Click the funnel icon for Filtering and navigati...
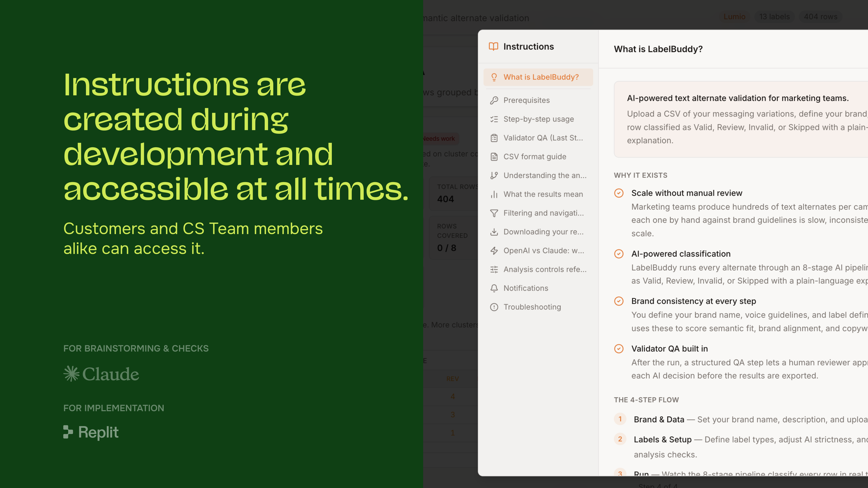The image size is (868, 488). tap(494, 213)
